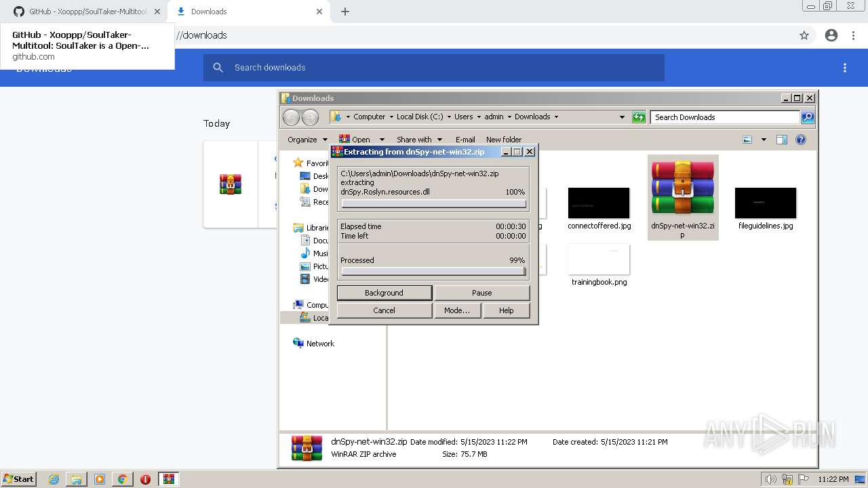Click the Processed total progress bar

point(434,271)
